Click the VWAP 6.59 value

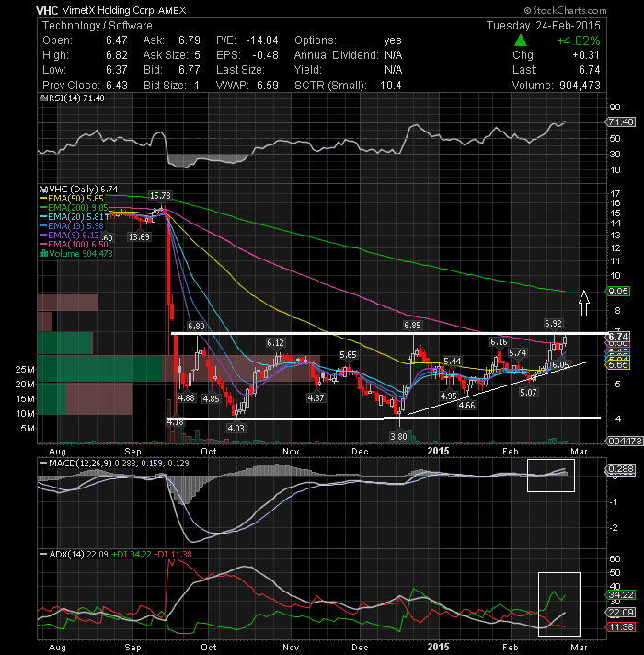pyautogui.click(x=268, y=86)
